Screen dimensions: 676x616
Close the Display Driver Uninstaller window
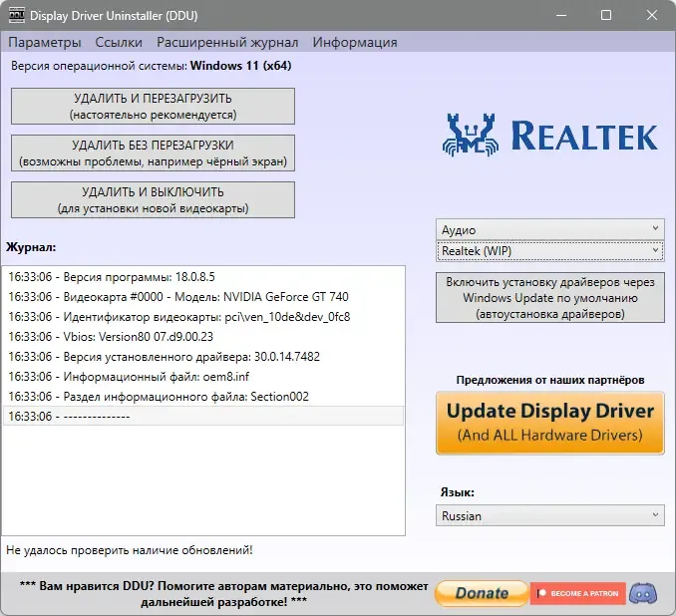tap(651, 16)
